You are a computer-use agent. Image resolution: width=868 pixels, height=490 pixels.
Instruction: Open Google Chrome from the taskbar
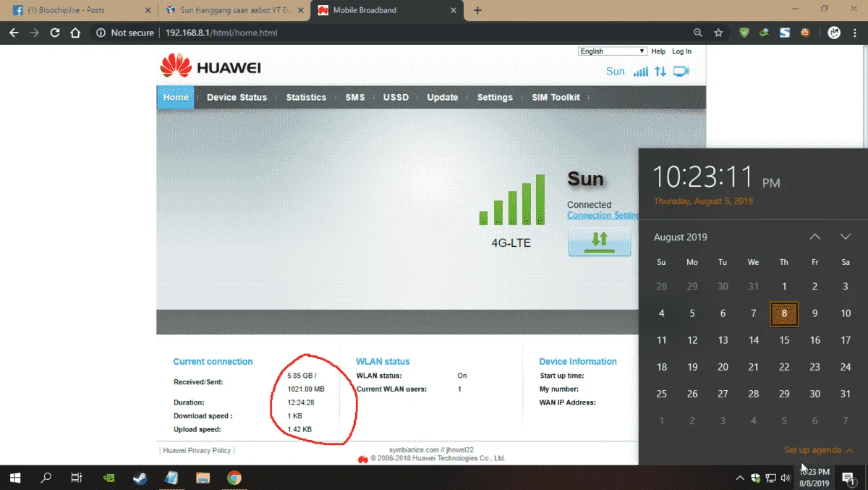tap(234, 478)
